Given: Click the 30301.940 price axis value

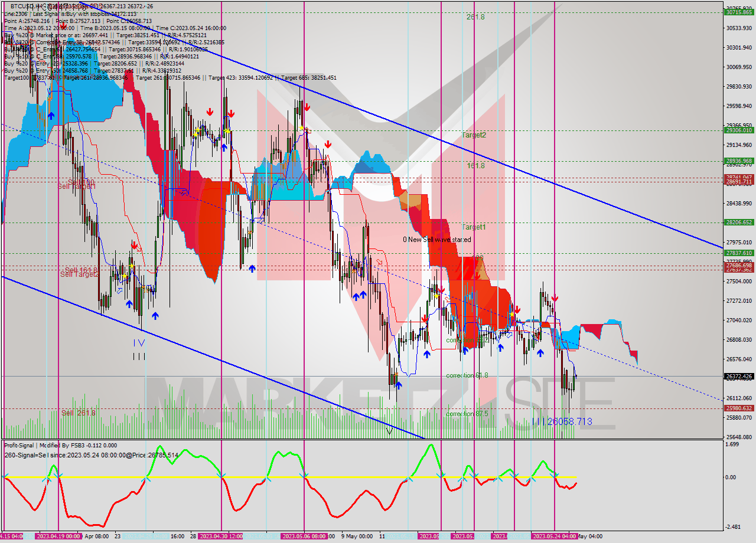Looking at the screenshot, I should 738,47.
